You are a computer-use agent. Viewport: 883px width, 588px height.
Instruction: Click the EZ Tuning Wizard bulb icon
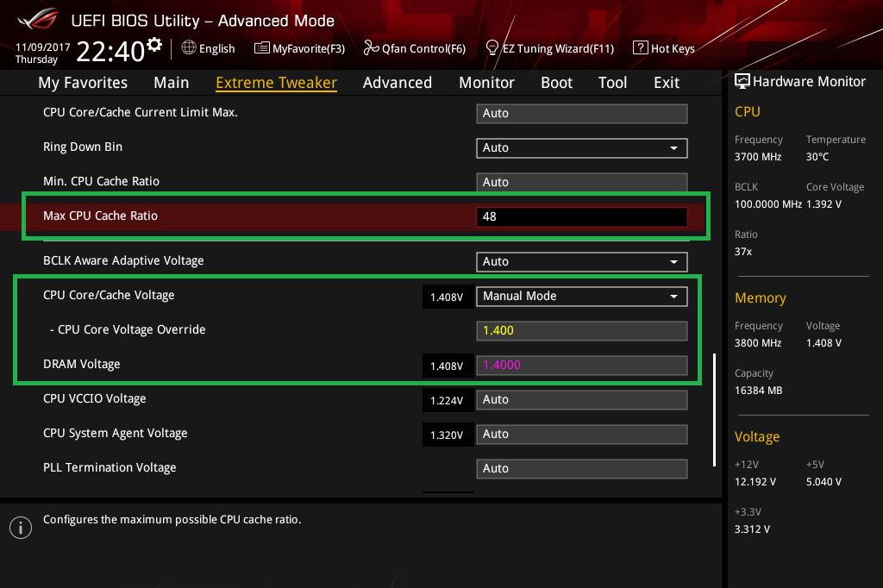[x=492, y=48]
